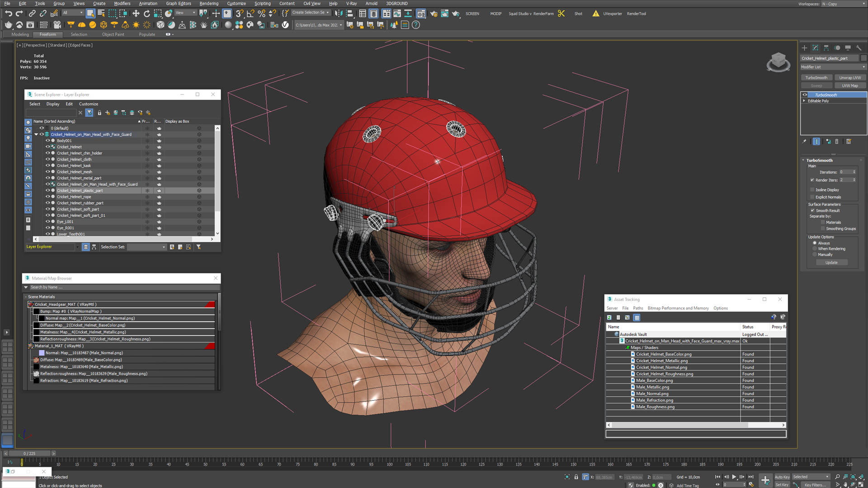Click object color swatch beside object name

click(863, 58)
